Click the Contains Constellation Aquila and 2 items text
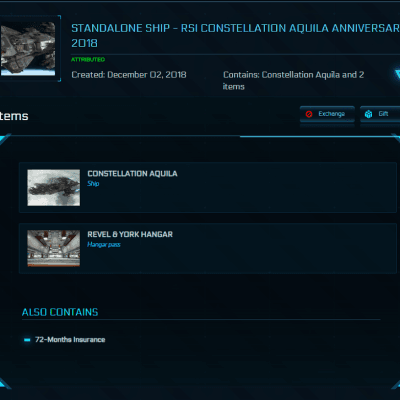The width and height of the screenshot is (400, 400). [x=293, y=81]
